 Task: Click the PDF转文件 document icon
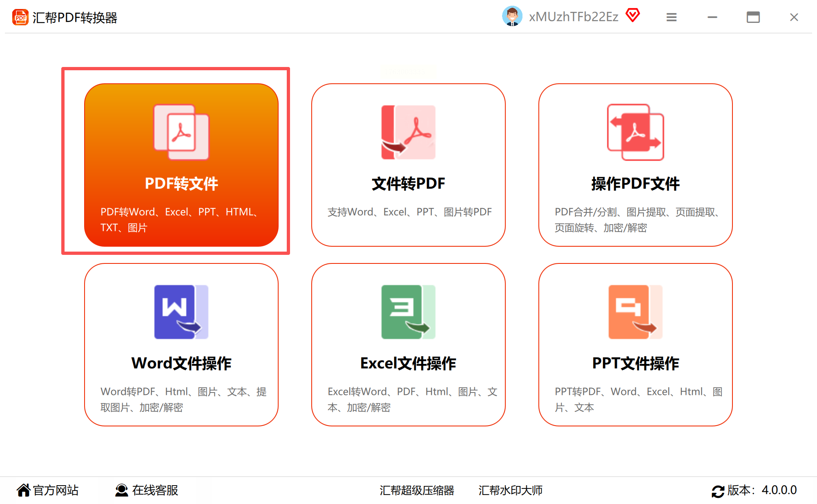tap(181, 132)
